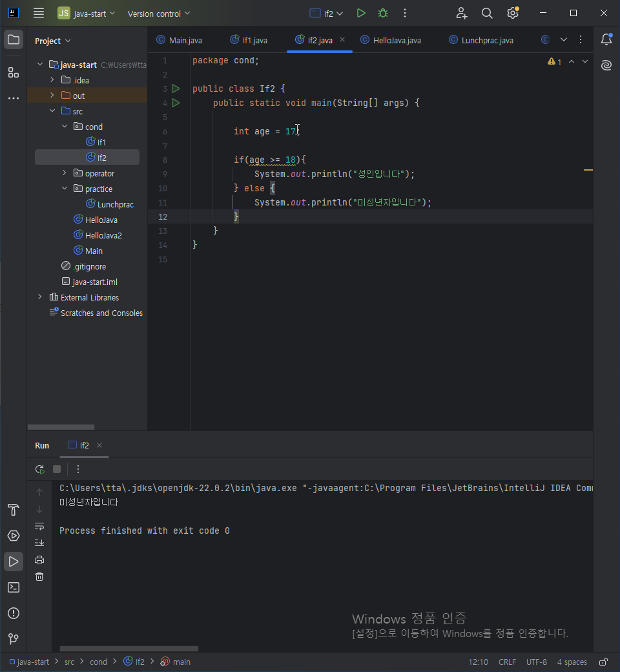Screen dimensions: 620x672
Task: Select Scratches and Consoles
Action: pos(96,313)
